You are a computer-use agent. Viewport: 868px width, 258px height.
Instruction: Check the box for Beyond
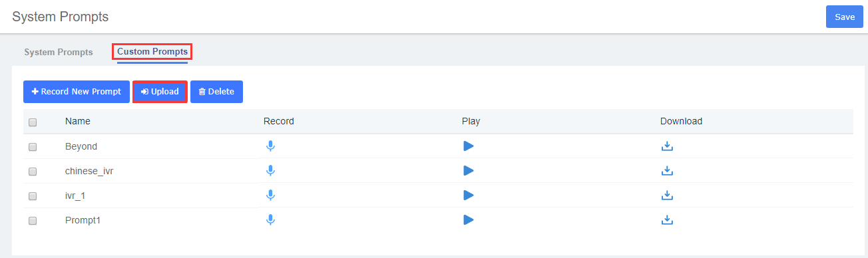click(x=33, y=147)
